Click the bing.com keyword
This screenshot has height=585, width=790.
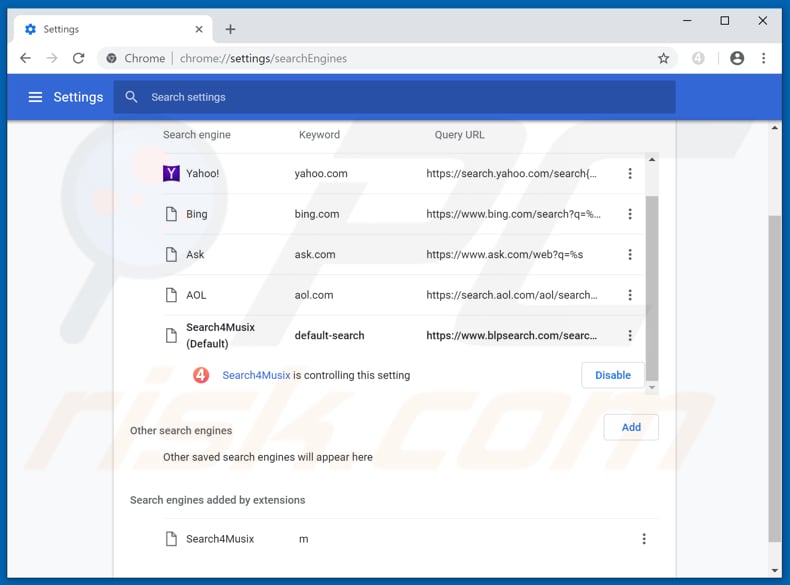click(x=317, y=214)
